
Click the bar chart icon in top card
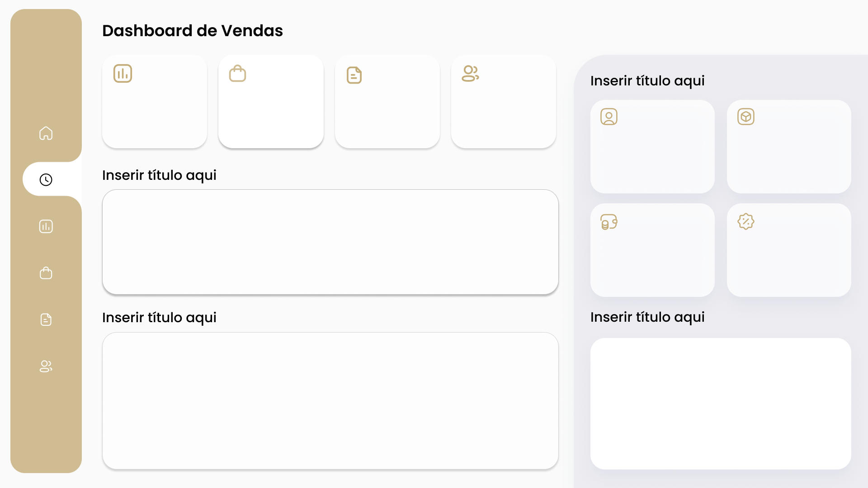click(123, 74)
